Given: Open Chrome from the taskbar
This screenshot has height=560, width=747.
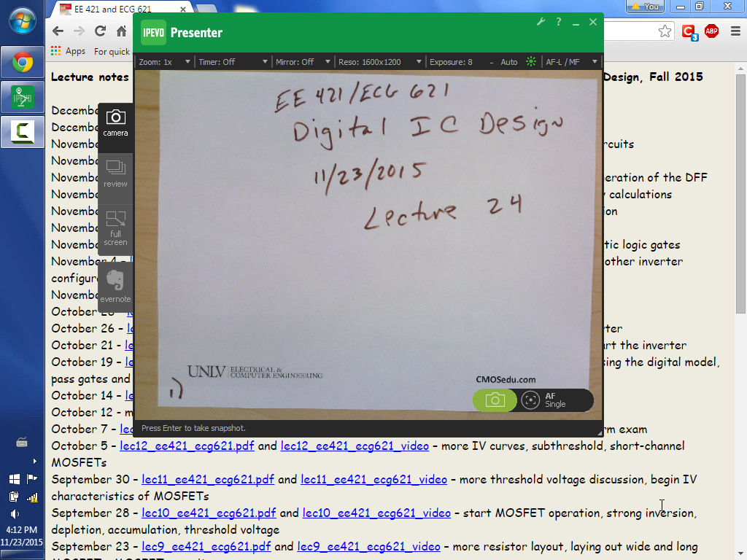Looking at the screenshot, I should coord(23,63).
